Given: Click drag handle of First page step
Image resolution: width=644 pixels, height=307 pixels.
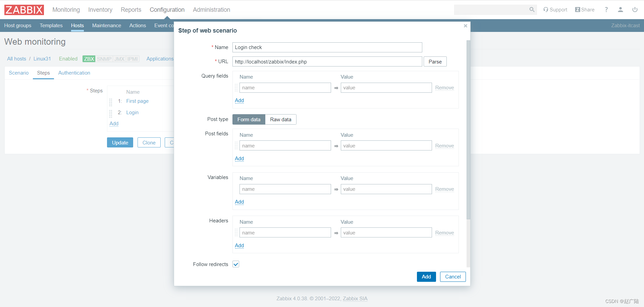Looking at the screenshot, I should click(111, 102).
